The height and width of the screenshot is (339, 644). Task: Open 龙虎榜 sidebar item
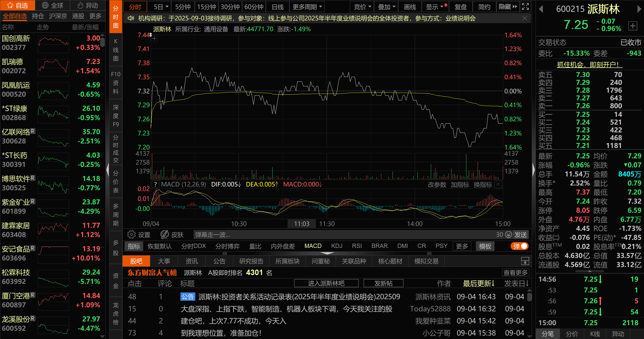click(116, 314)
